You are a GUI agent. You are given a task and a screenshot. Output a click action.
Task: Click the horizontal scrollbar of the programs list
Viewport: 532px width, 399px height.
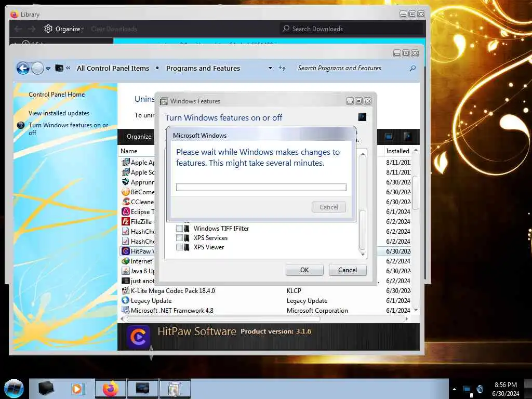coord(223,318)
